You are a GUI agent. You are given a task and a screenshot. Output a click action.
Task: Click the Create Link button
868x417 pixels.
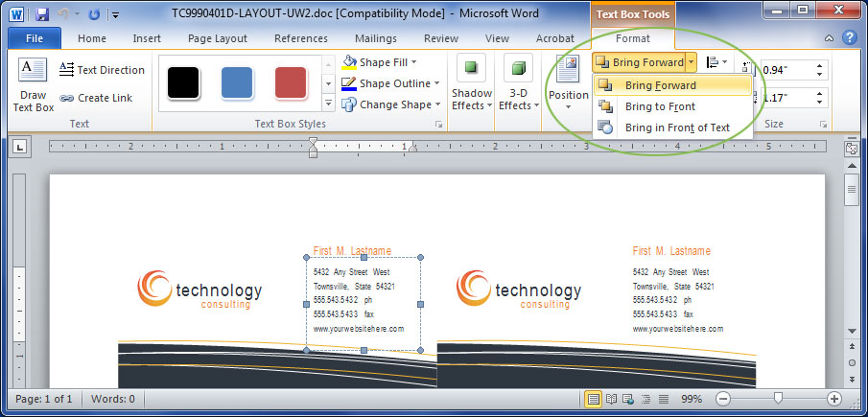tap(96, 98)
